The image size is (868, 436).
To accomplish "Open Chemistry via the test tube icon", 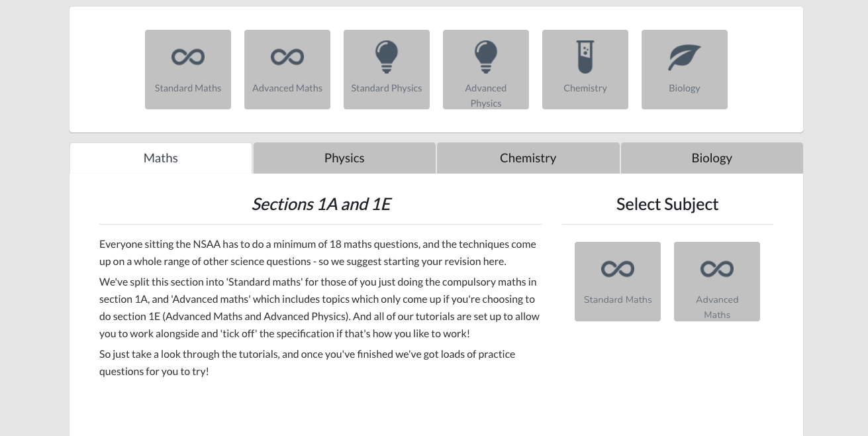I will (585, 56).
